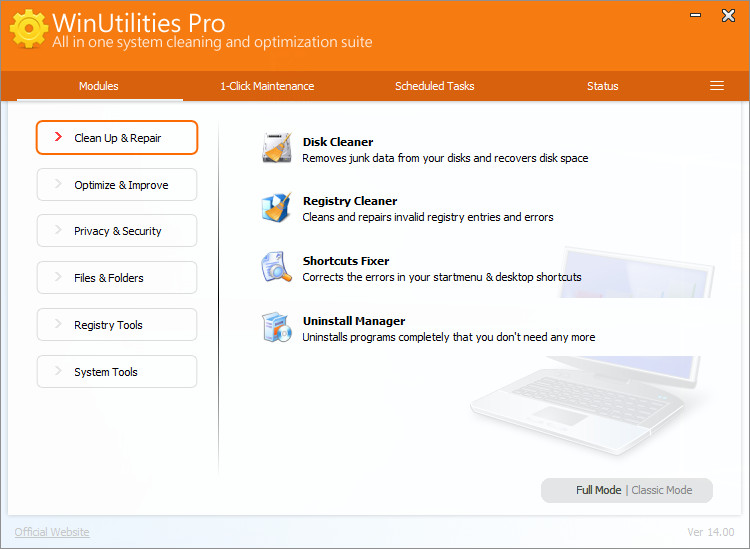The width and height of the screenshot is (750, 549).
Task: Click the chevron beside Files & Folders
Action: click(x=58, y=277)
